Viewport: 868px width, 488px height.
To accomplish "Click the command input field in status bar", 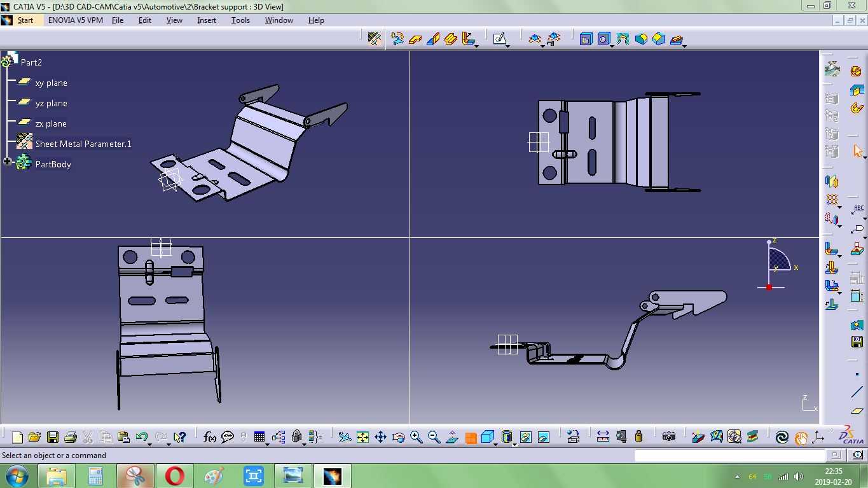I will click(729, 455).
